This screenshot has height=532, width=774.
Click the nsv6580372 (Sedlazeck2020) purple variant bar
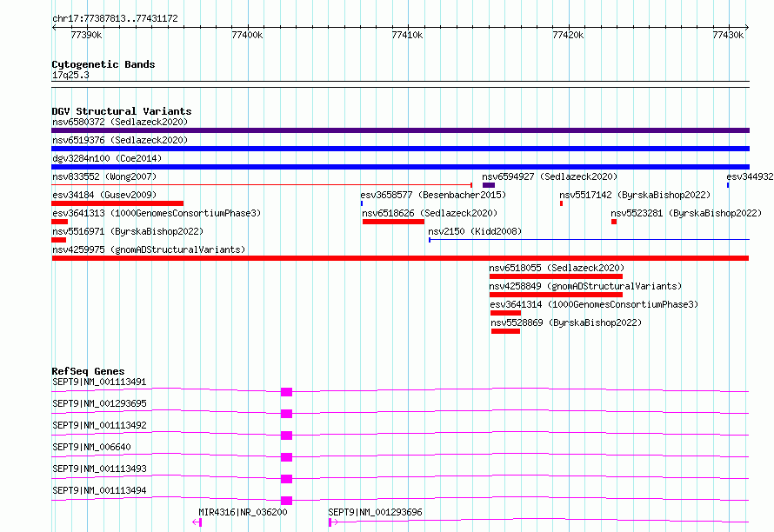coord(400,130)
